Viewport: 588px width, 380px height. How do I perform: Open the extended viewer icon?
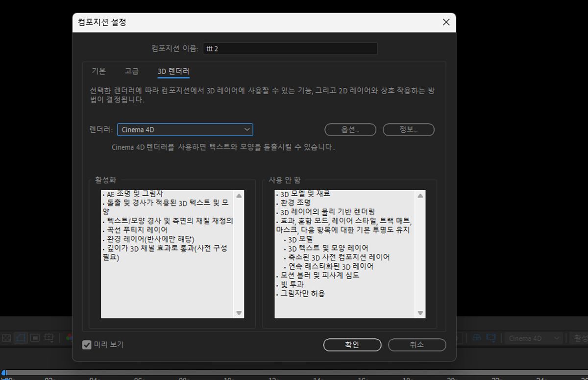491,338
